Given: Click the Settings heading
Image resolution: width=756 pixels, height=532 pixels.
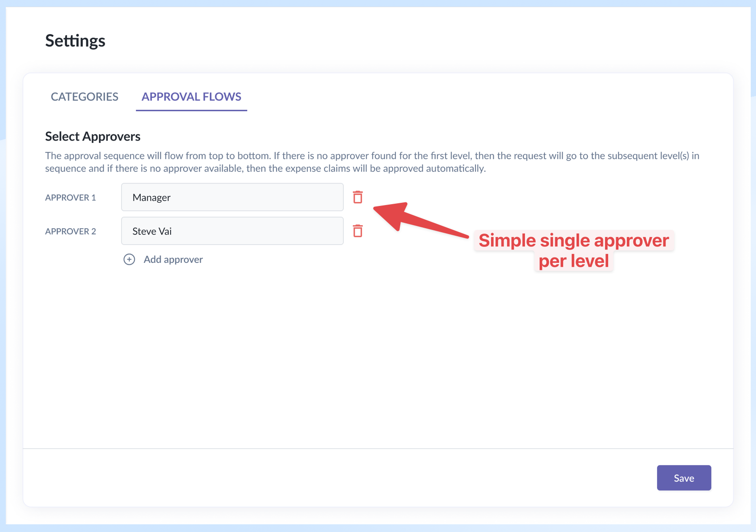Looking at the screenshot, I should tap(75, 40).
